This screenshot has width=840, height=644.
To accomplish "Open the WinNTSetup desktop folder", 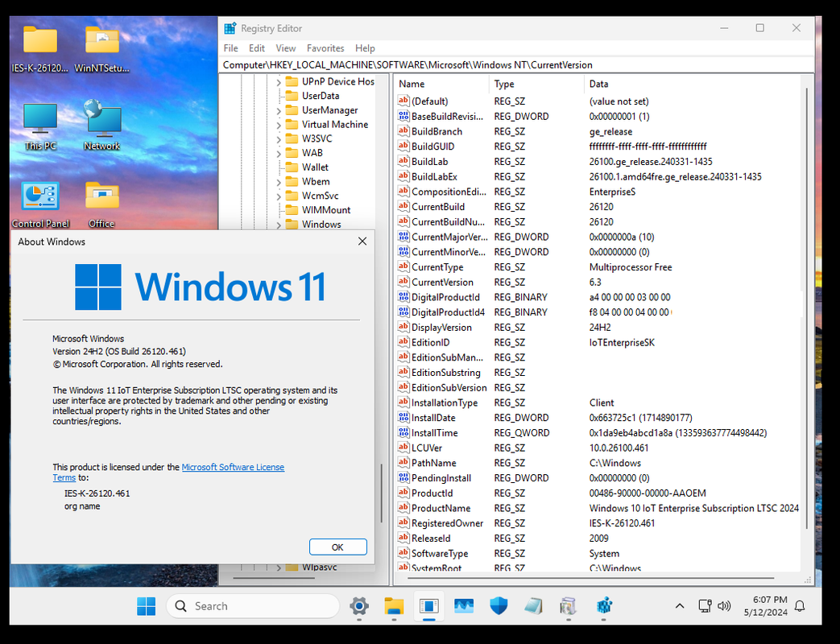I will [101, 48].
